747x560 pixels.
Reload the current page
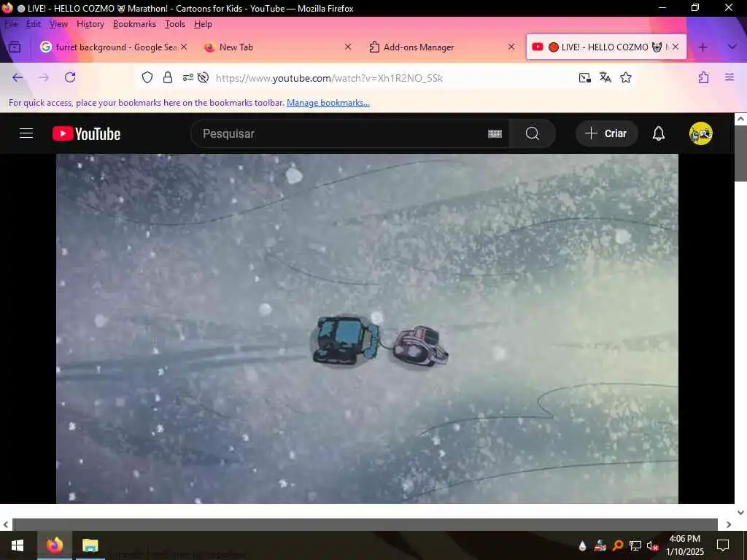pyautogui.click(x=70, y=77)
